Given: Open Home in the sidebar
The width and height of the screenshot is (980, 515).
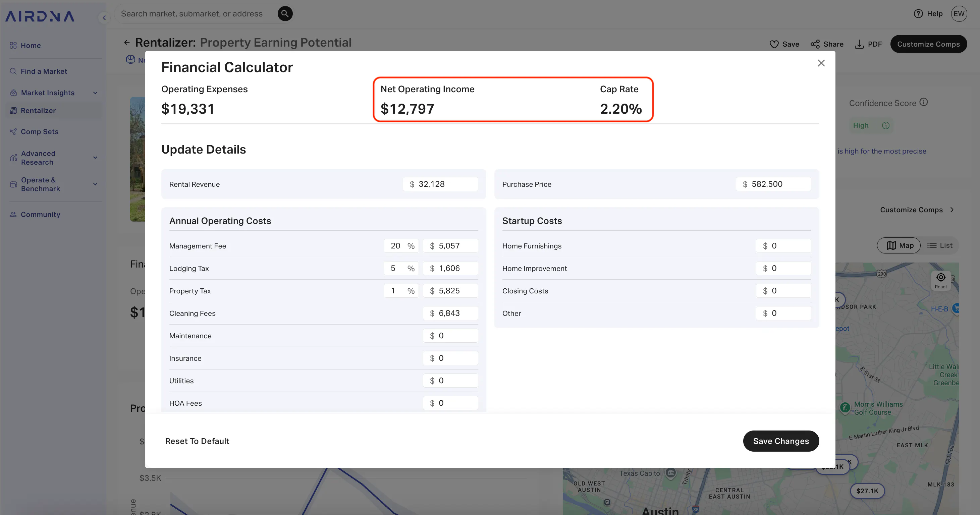Looking at the screenshot, I should click(31, 45).
